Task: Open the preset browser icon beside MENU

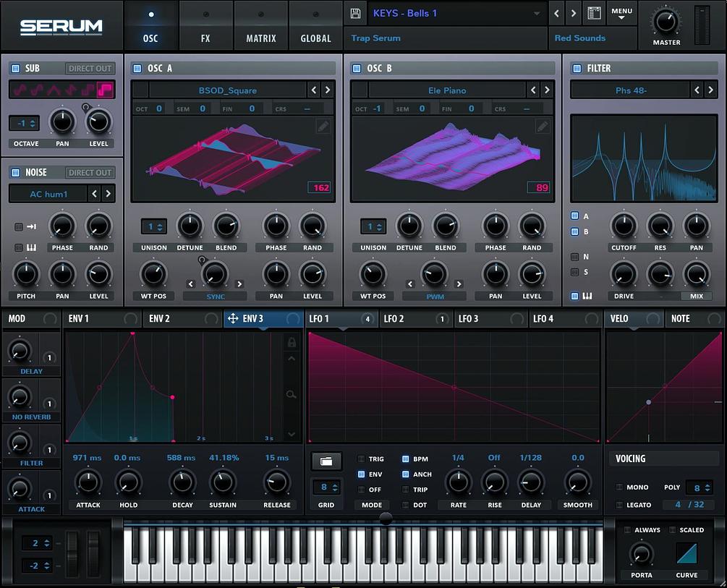Action: pos(594,13)
